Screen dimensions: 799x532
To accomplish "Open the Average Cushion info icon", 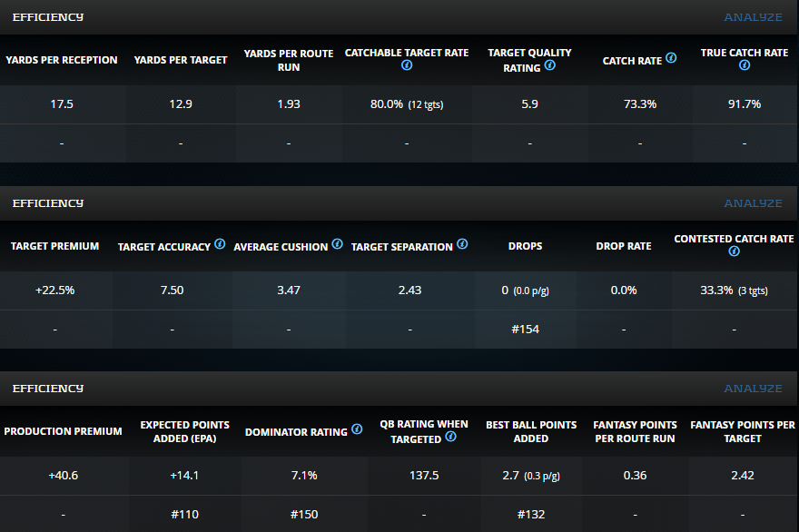I will 337,244.
